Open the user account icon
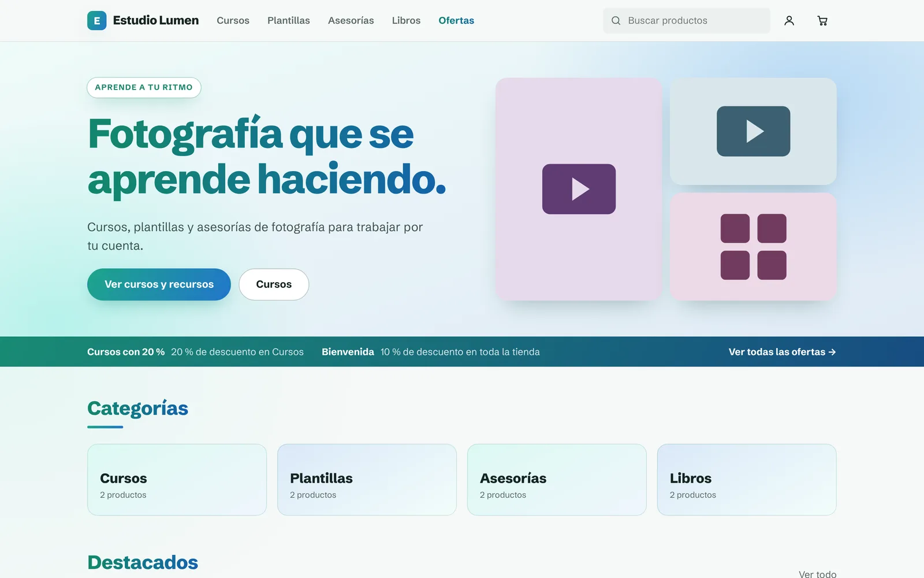Viewport: 924px width, 578px height. 789,21
